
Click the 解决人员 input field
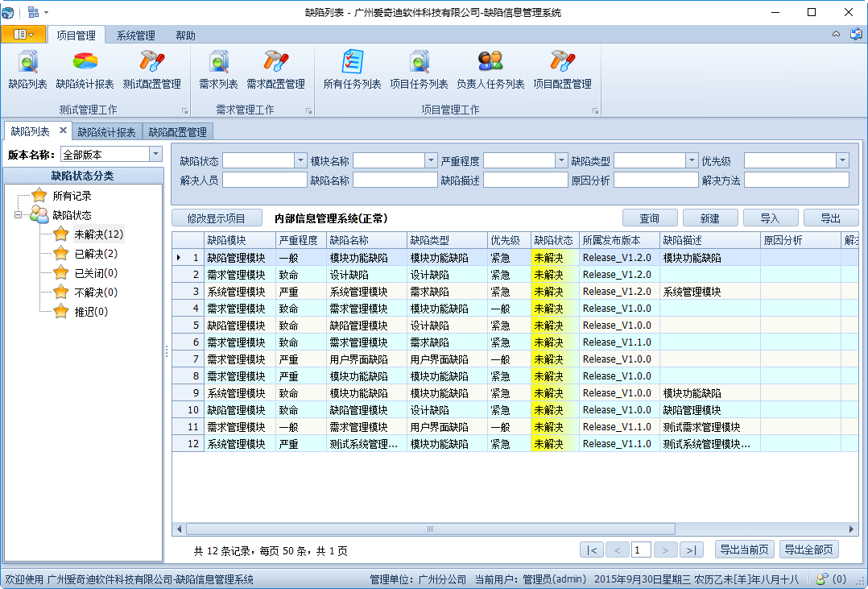point(264,180)
